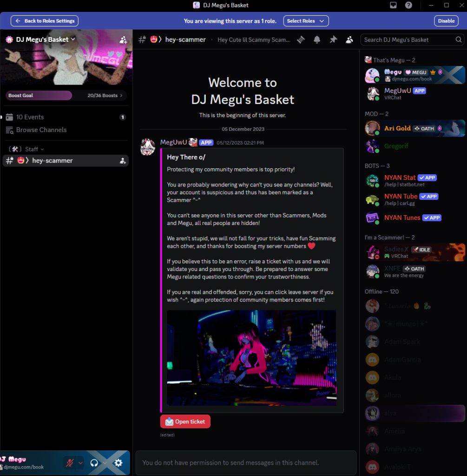The height and width of the screenshot is (476, 467).
Task: Click XNFE's OATH tag badge
Action: (x=414, y=269)
